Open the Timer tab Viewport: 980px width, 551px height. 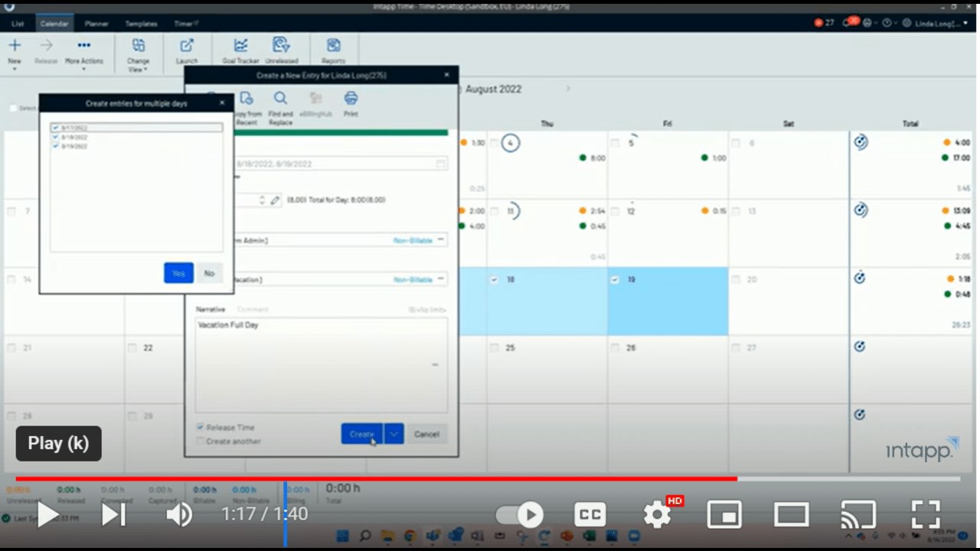(185, 24)
